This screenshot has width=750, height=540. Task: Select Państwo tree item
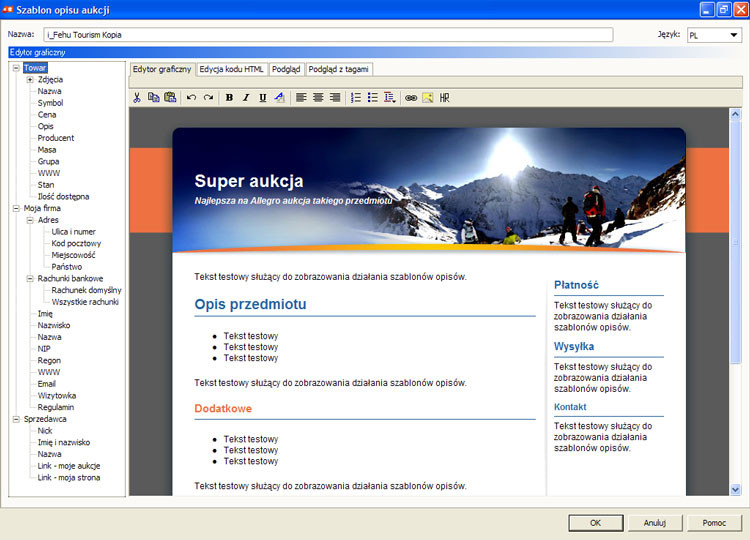[x=66, y=267]
